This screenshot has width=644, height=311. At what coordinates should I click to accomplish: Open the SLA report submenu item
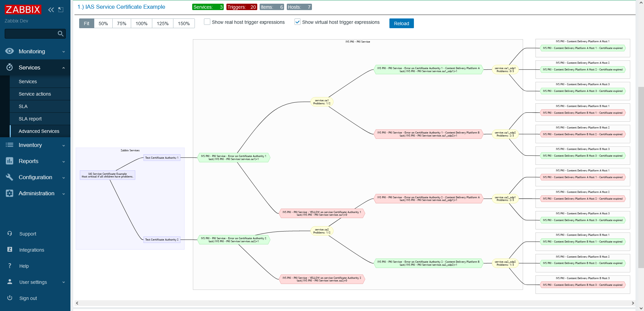40,119
